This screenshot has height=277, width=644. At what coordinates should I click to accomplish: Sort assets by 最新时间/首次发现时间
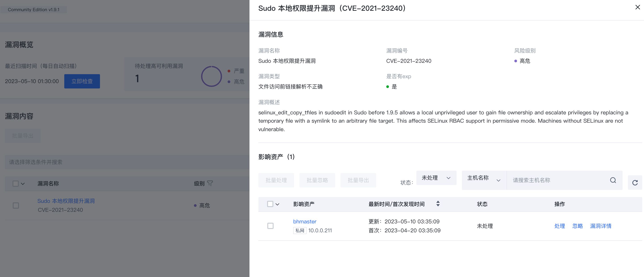[x=438, y=204]
